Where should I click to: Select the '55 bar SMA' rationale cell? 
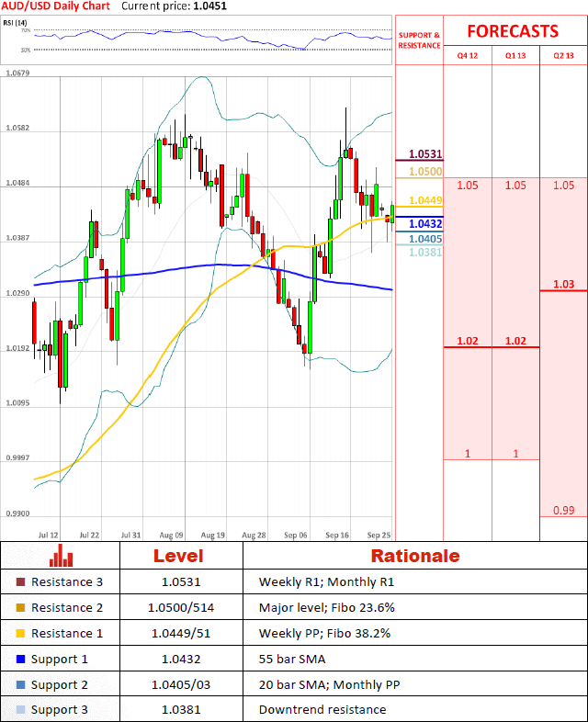tap(291, 660)
